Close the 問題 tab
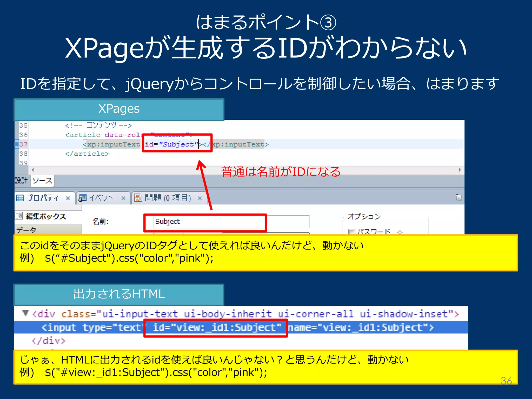The height and width of the screenshot is (399, 532). pos(200,198)
